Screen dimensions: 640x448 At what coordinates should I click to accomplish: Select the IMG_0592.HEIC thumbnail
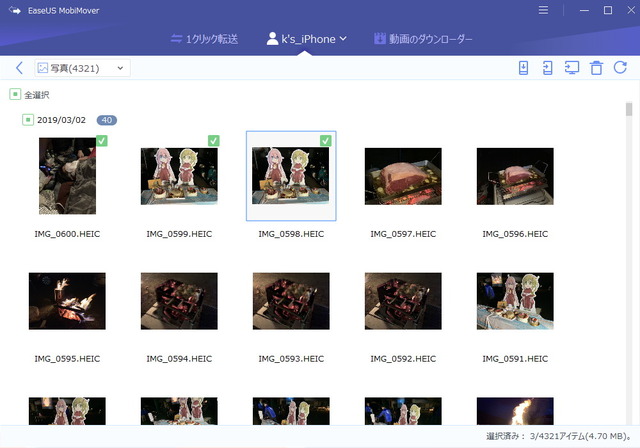[x=403, y=301]
